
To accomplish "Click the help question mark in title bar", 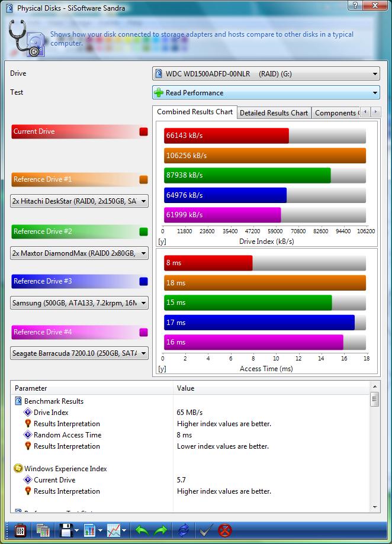I will pos(355,5).
